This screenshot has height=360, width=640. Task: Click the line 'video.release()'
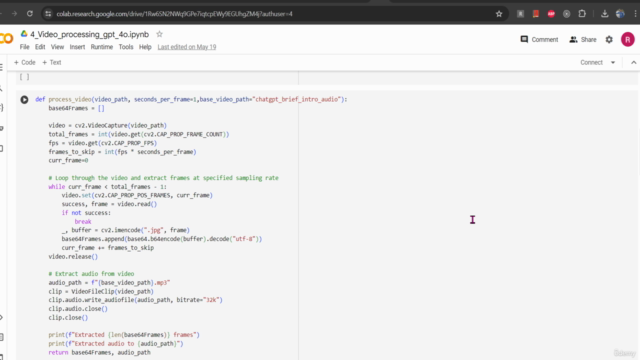(x=73, y=257)
